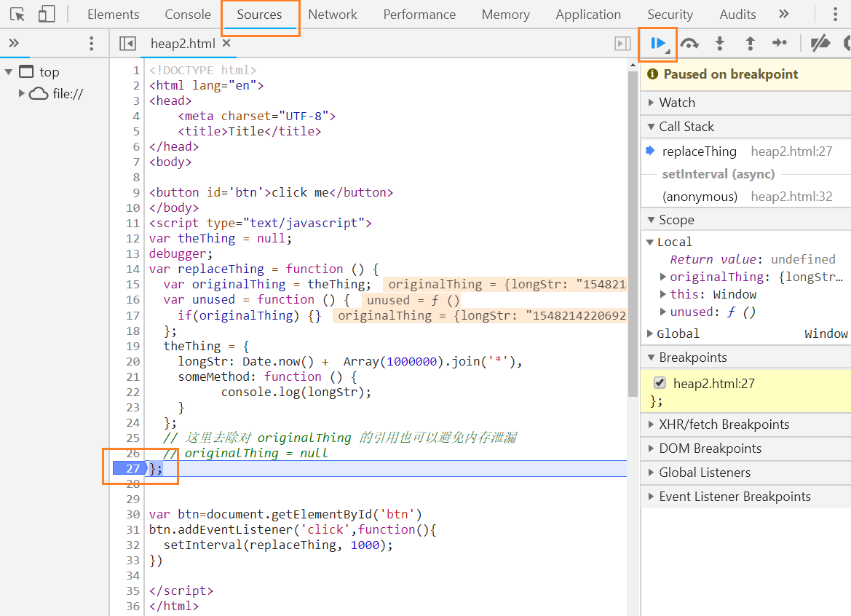Step into next function call
The image size is (851, 616).
pyautogui.click(x=720, y=44)
